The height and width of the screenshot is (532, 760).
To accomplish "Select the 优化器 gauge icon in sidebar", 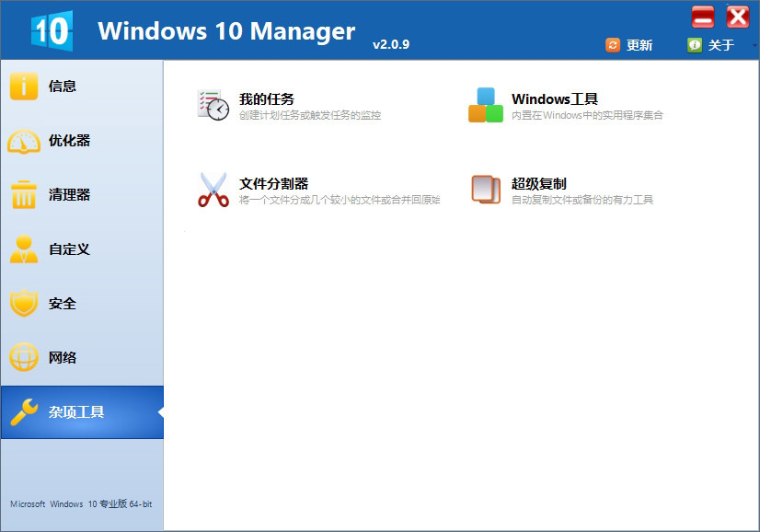I will (x=24, y=141).
